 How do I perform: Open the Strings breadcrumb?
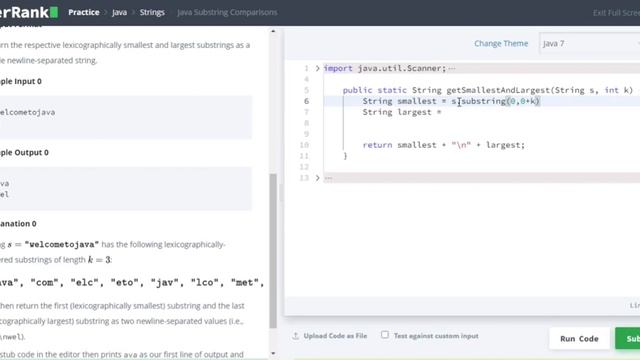152,12
